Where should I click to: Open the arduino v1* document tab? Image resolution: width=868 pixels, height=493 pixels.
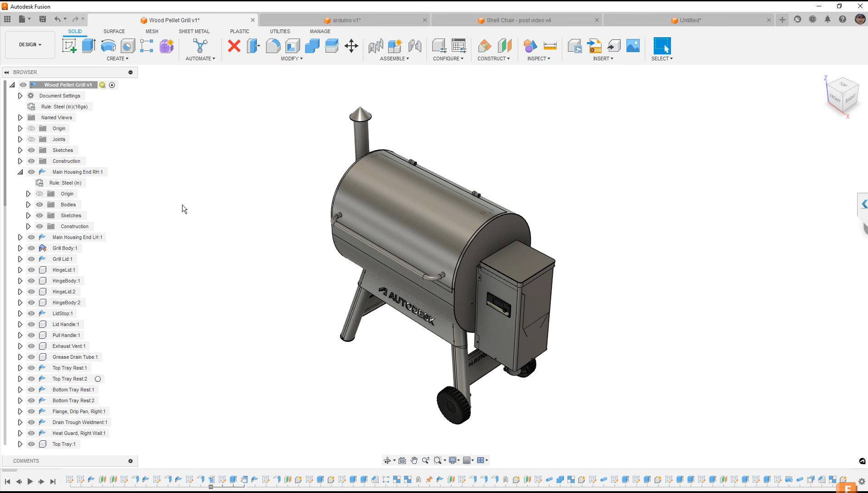coord(345,20)
